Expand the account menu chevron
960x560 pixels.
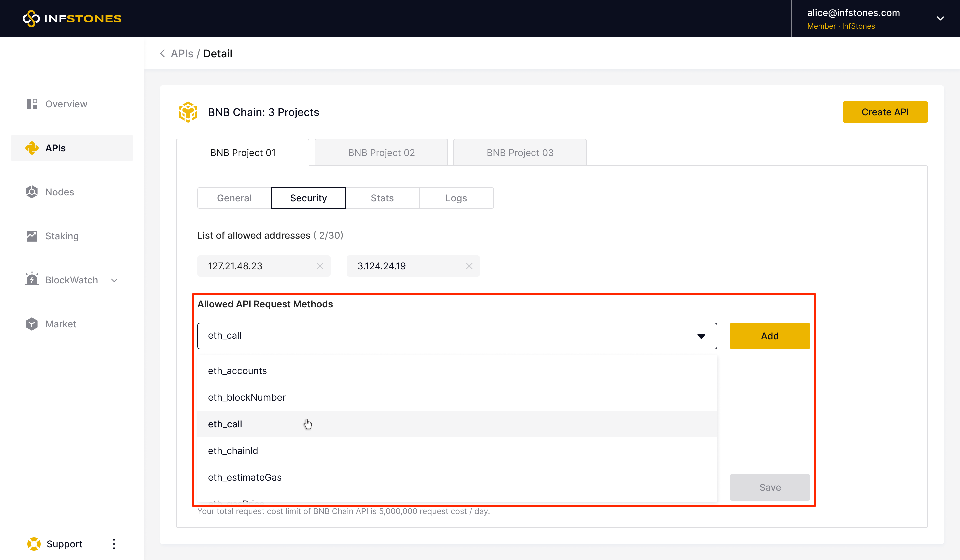click(x=940, y=19)
